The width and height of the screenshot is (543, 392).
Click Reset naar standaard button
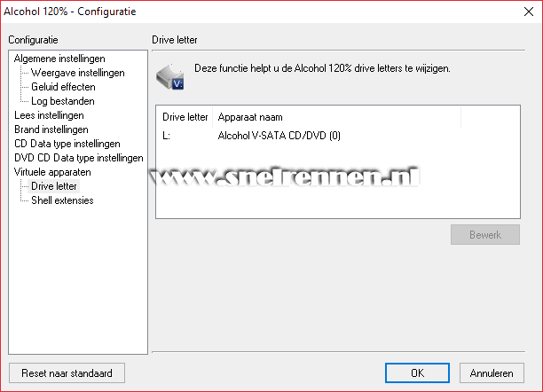(x=67, y=373)
